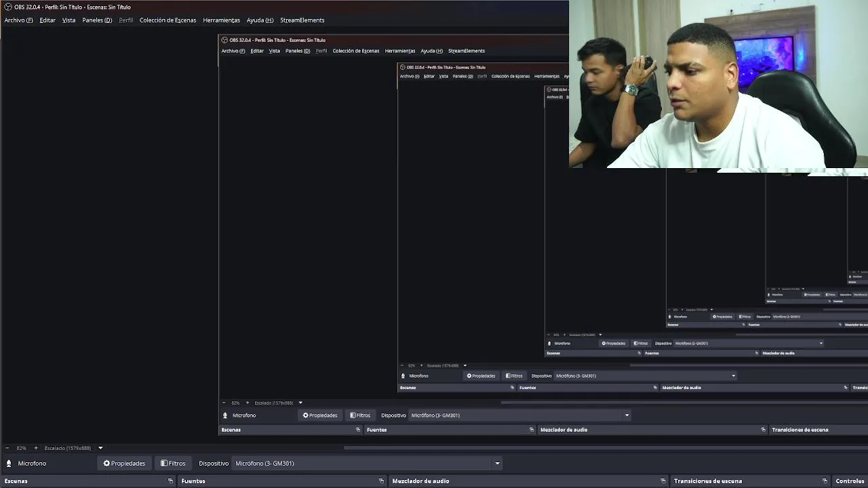Viewport: 868px width, 488px height.
Task: Float the main Escenas dock with its pop-out icon
Action: (171, 481)
